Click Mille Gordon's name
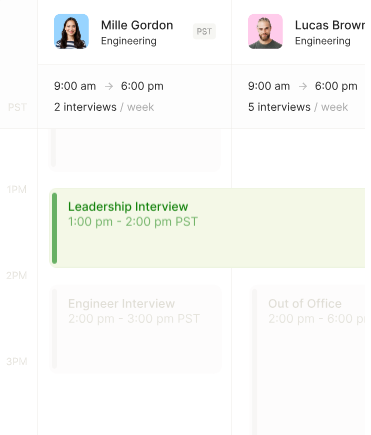371x435 pixels. [x=137, y=25]
